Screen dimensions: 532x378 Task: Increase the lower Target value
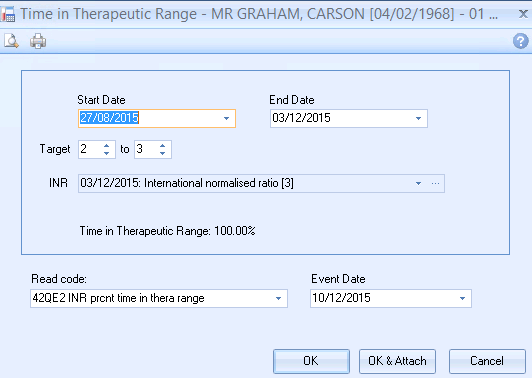[x=107, y=146]
